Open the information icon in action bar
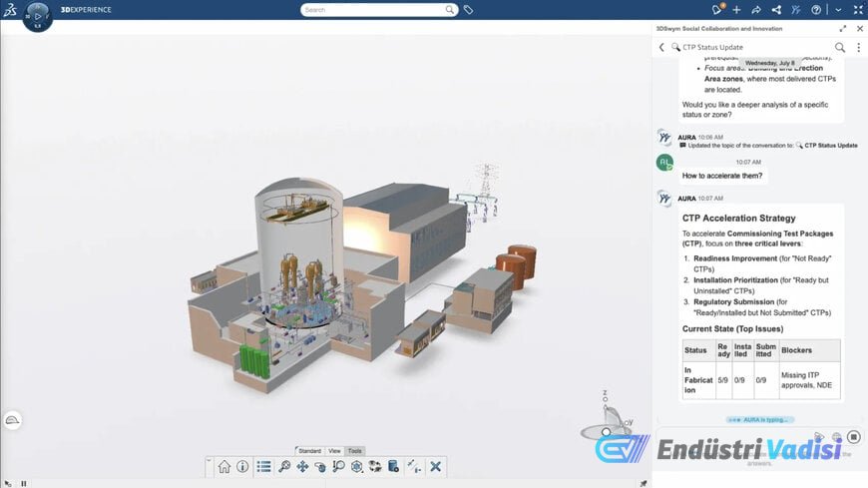This screenshot has height=488, width=868. 242,467
